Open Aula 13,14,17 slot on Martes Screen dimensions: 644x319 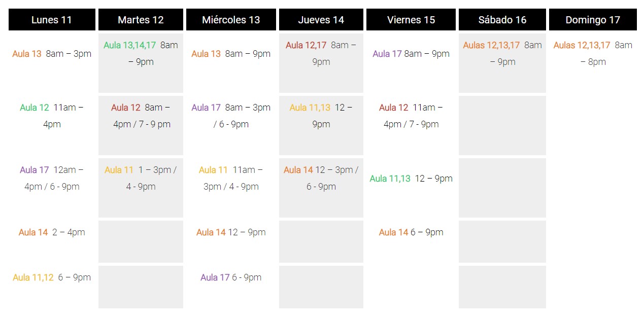click(x=141, y=53)
